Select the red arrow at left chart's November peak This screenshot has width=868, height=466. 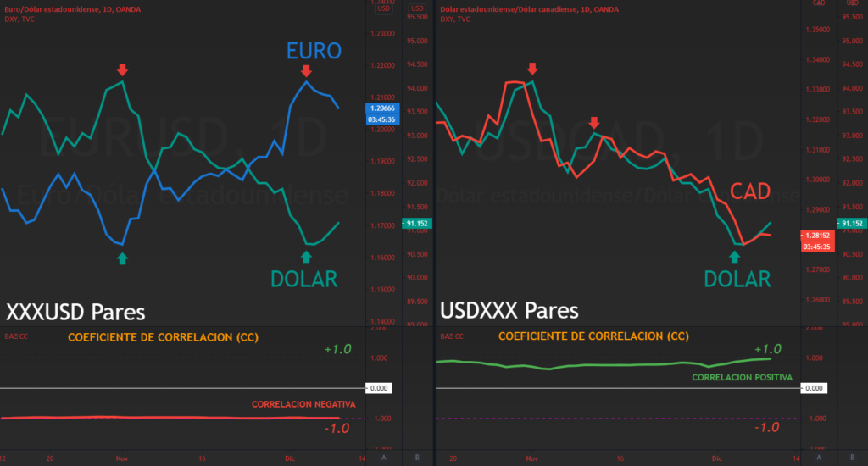(x=122, y=69)
